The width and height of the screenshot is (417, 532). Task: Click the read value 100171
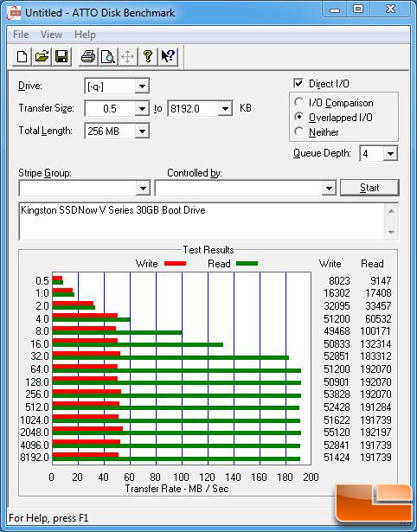tap(375, 331)
